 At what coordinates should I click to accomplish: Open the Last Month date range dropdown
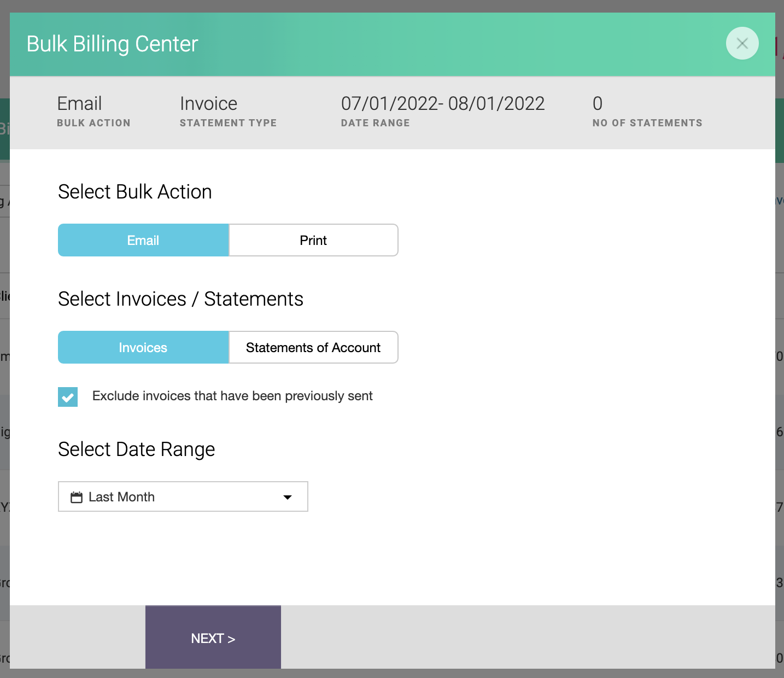pyautogui.click(x=183, y=496)
